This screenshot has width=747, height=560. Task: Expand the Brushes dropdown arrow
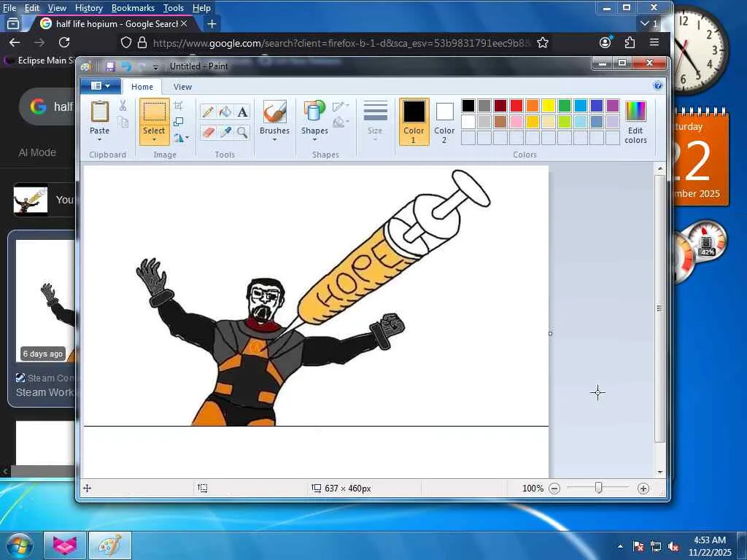(x=275, y=139)
